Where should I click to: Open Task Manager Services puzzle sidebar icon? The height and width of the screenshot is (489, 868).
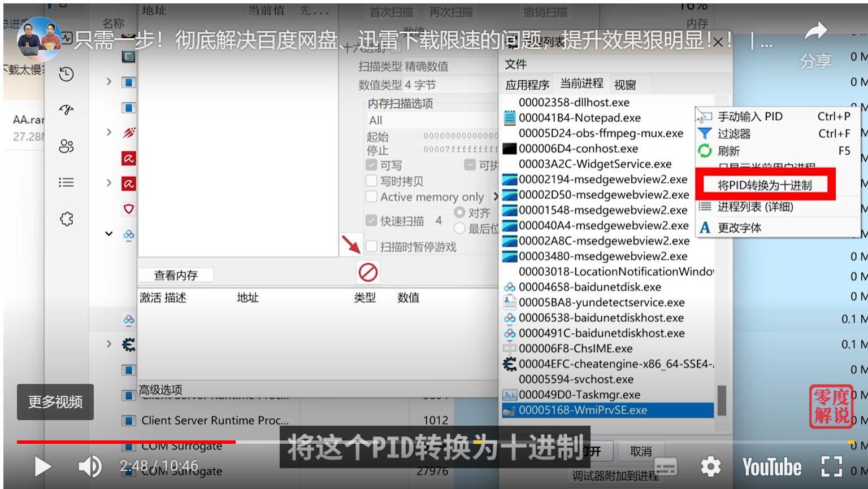67,219
